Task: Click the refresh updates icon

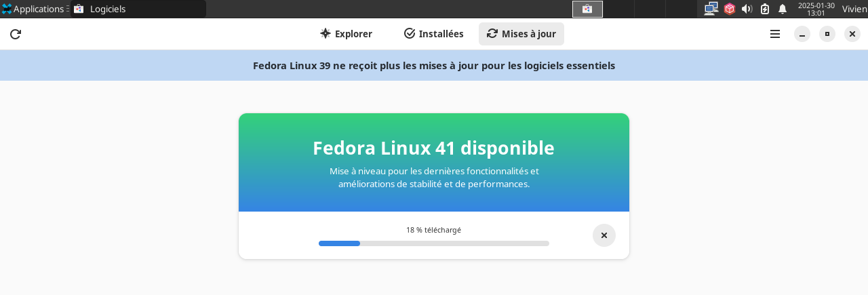Action: tap(16, 34)
